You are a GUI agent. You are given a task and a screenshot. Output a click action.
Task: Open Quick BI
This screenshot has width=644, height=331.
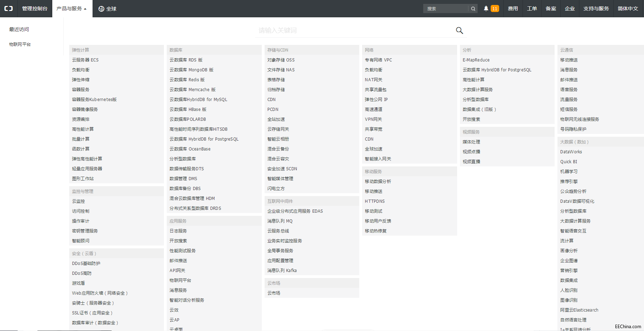(x=569, y=161)
